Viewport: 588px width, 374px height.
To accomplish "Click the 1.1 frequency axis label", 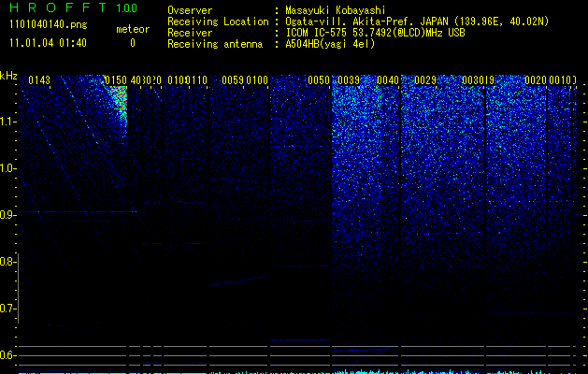I will pyautogui.click(x=7, y=122).
